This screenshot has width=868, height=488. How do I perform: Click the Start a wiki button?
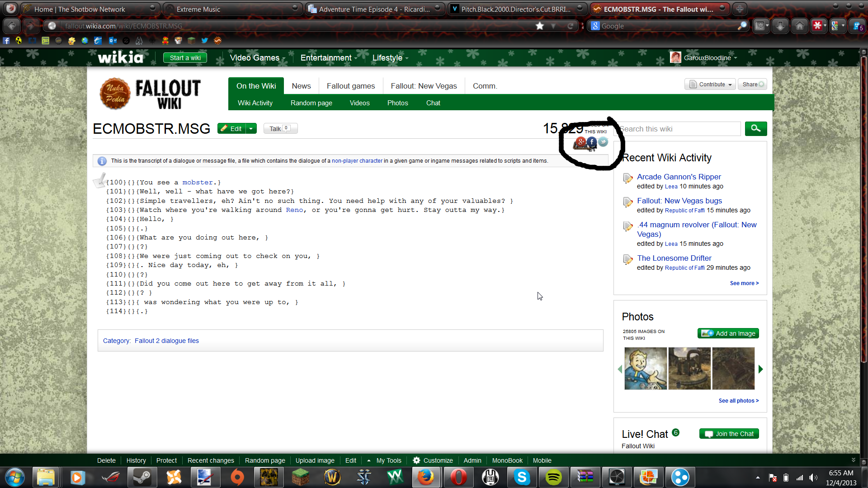click(185, 58)
